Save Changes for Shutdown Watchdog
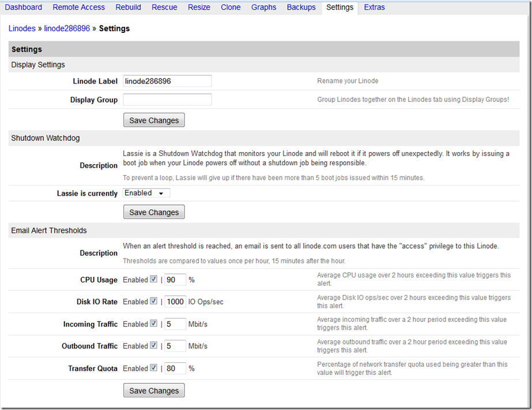532x410 pixels. click(154, 212)
